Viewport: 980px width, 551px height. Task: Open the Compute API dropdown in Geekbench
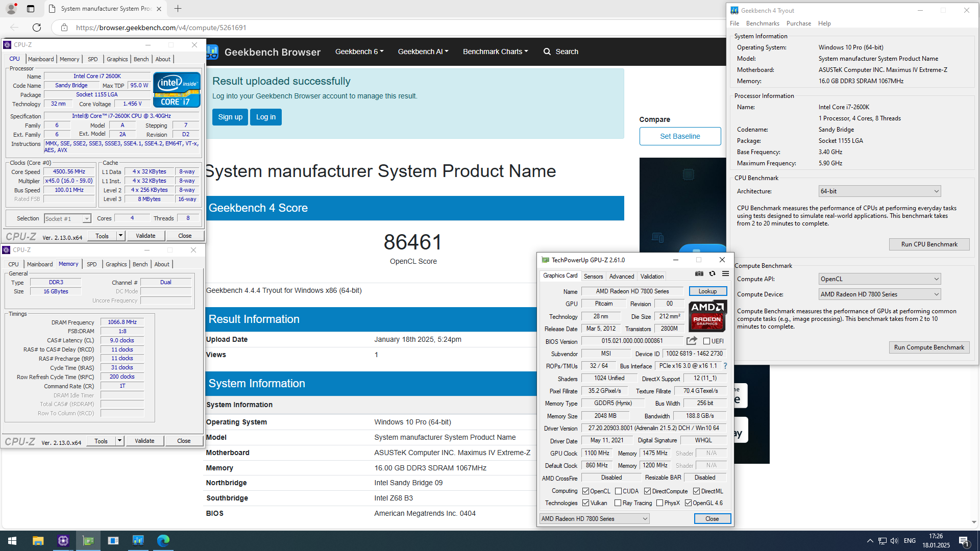click(879, 279)
